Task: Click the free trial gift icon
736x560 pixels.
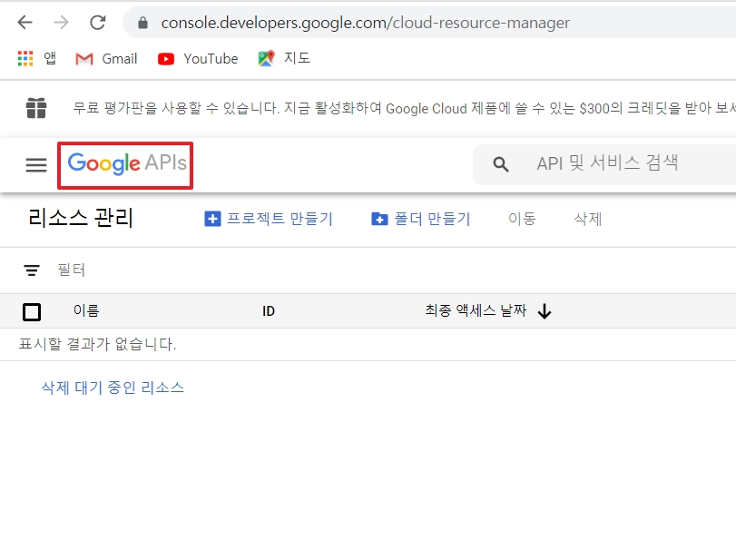Action: click(36, 108)
